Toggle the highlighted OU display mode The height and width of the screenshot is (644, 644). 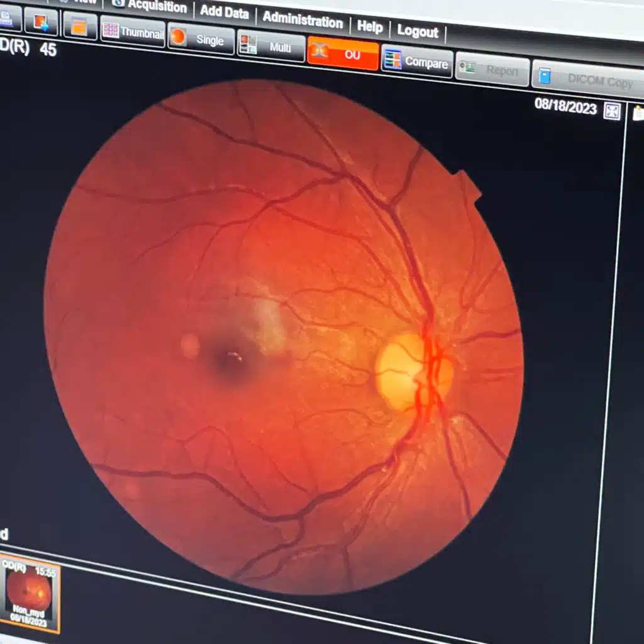343,54
